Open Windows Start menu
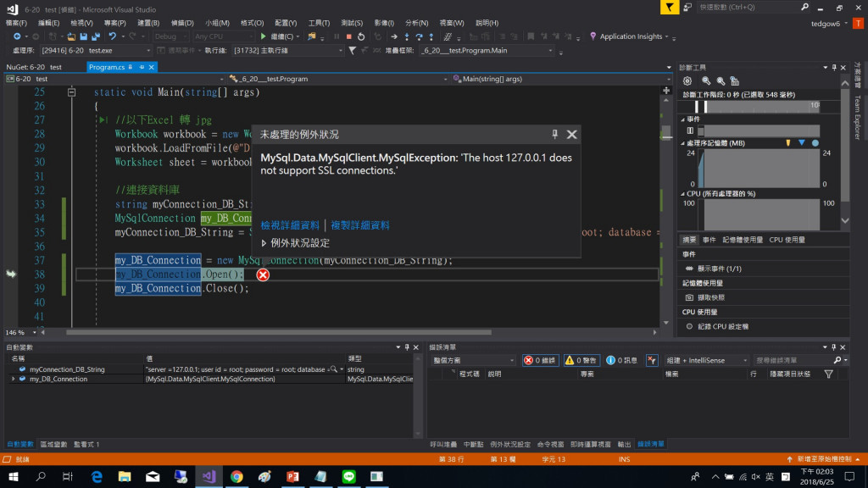Image resolution: width=868 pixels, height=488 pixels. [x=14, y=476]
